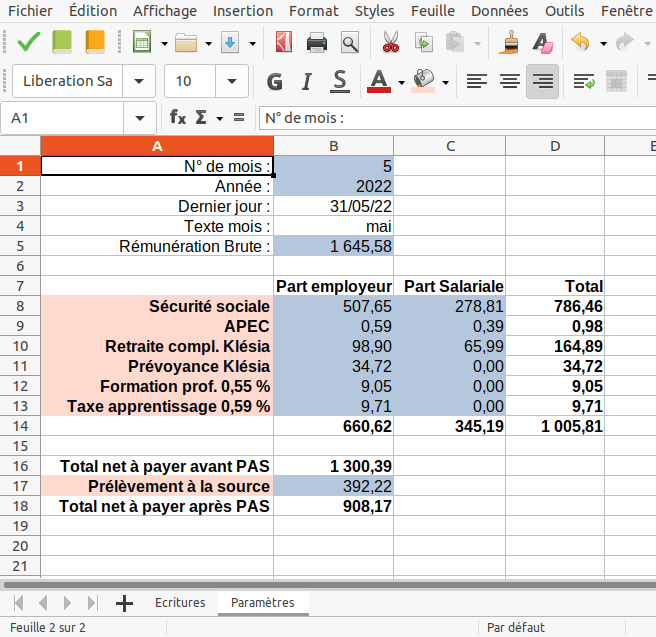The width and height of the screenshot is (656, 637).
Task: Open the font size dropdown list
Action: point(233,81)
